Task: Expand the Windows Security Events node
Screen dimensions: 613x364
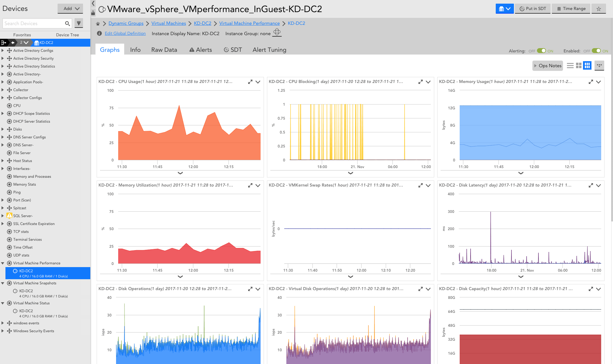Action: tap(3, 331)
